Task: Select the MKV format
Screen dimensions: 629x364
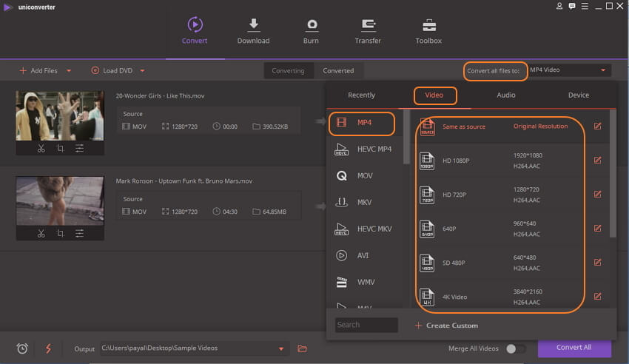Action: pyautogui.click(x=365, y=202)
